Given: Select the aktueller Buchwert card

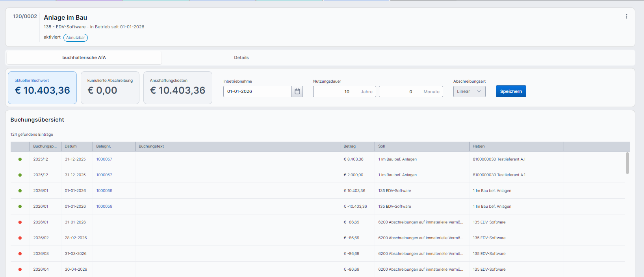Looking at the screenshot, I should tap(42, 88).
